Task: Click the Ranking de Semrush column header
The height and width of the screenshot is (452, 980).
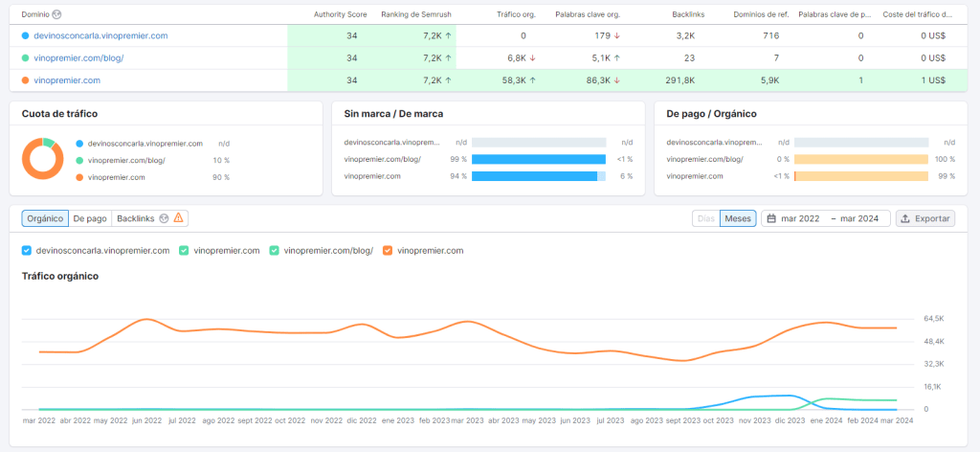Action: pos(415,14)
